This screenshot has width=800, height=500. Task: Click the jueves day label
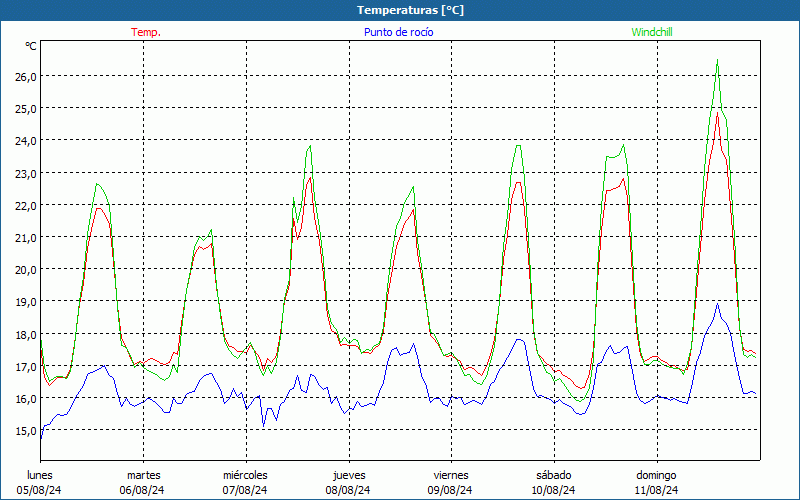coord(349,475)
